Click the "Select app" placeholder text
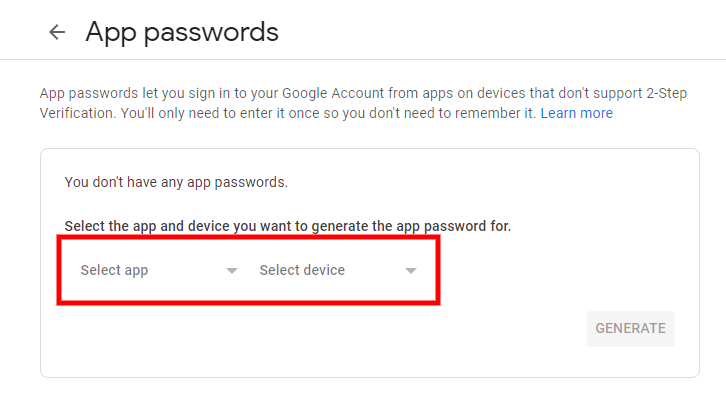The width and height of the screenshot is (726, 399). [x=114, y=270]
